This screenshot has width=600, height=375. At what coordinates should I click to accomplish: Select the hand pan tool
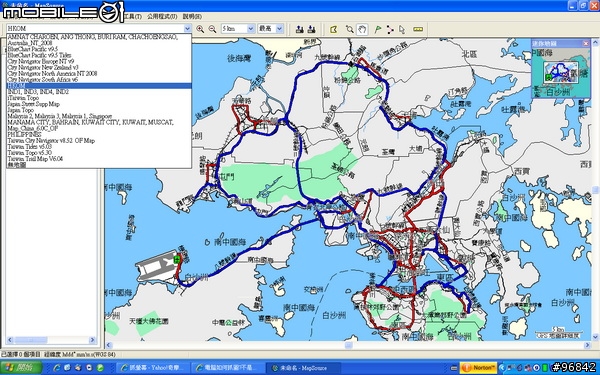point(362,29)
